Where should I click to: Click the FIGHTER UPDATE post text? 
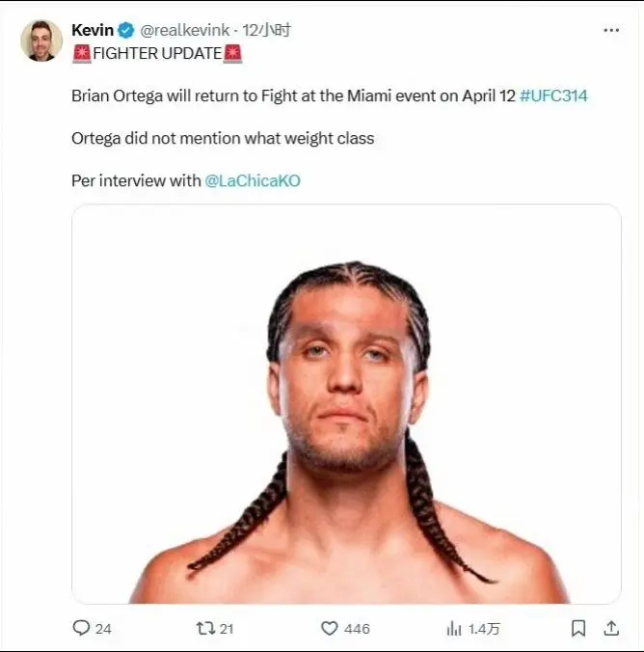(x=157, y=54)
